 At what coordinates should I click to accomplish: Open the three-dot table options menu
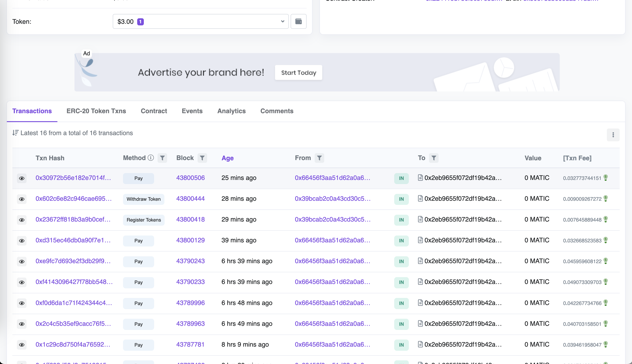[x=613, y=135]
